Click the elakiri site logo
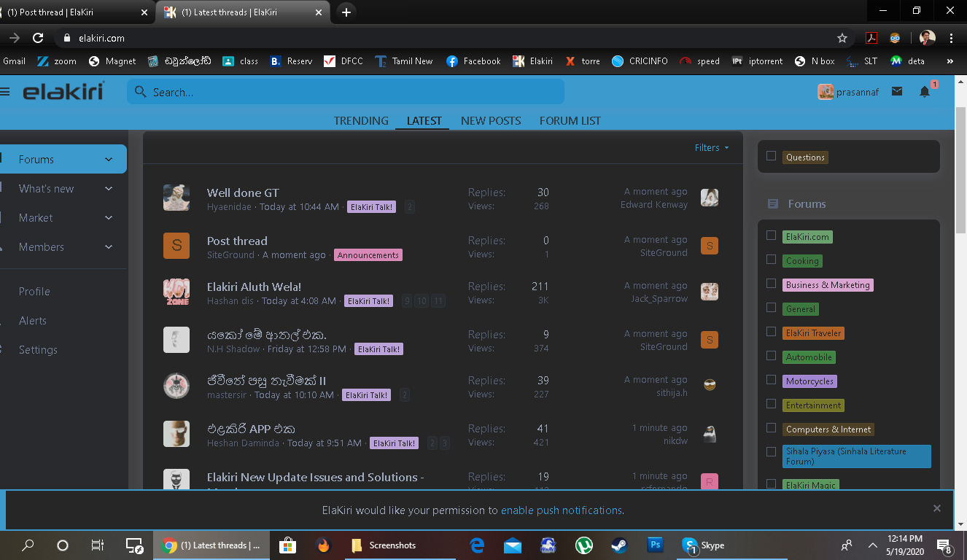 (x=63, y=92)
